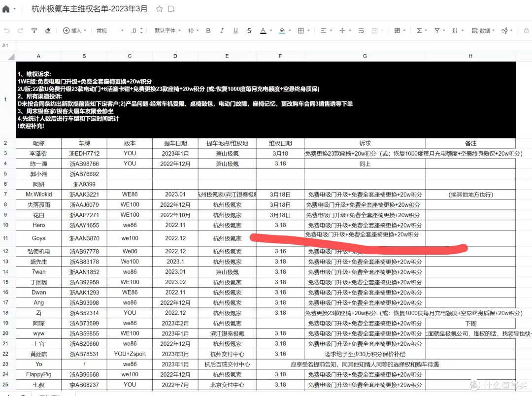
Task: Select cell 北京交付中心
Action: 227,385
